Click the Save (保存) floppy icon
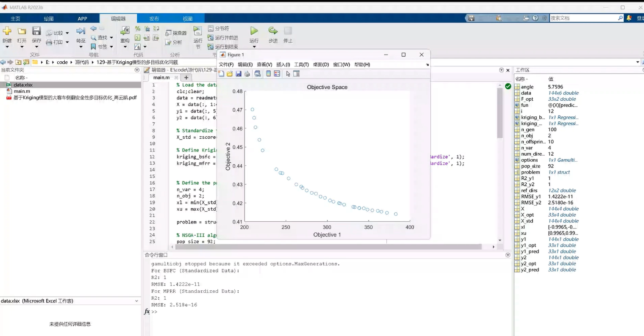Screen dimensions: 644x336 click(x=36, y=31)
